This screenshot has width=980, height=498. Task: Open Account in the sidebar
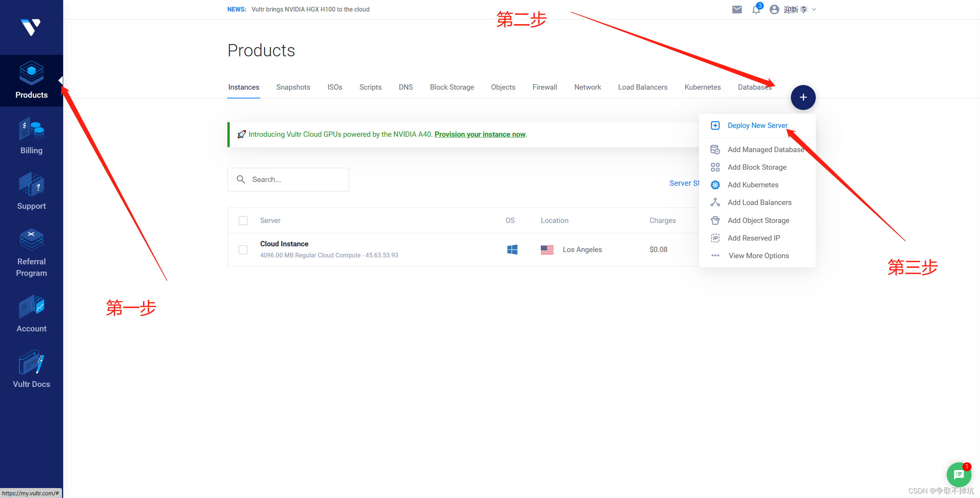31,314
